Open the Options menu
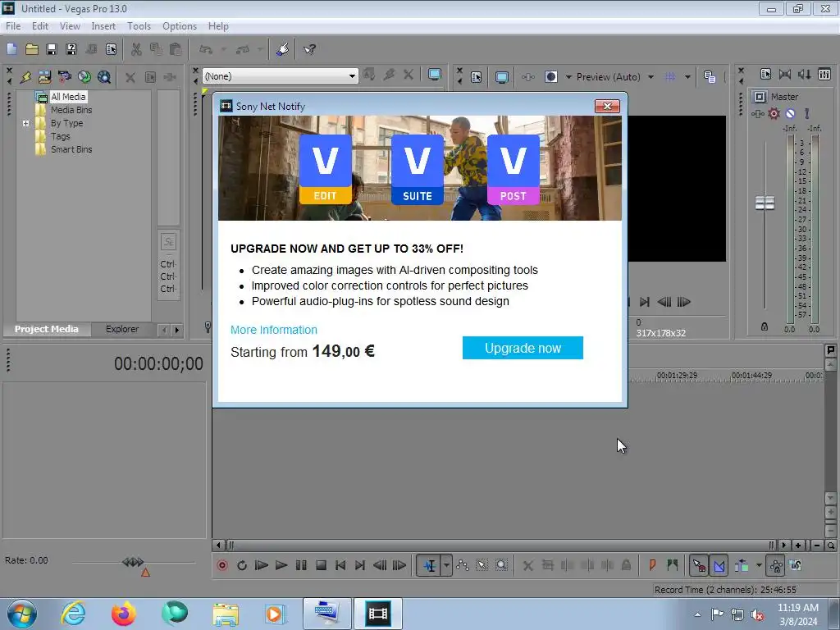 [180, 25]
